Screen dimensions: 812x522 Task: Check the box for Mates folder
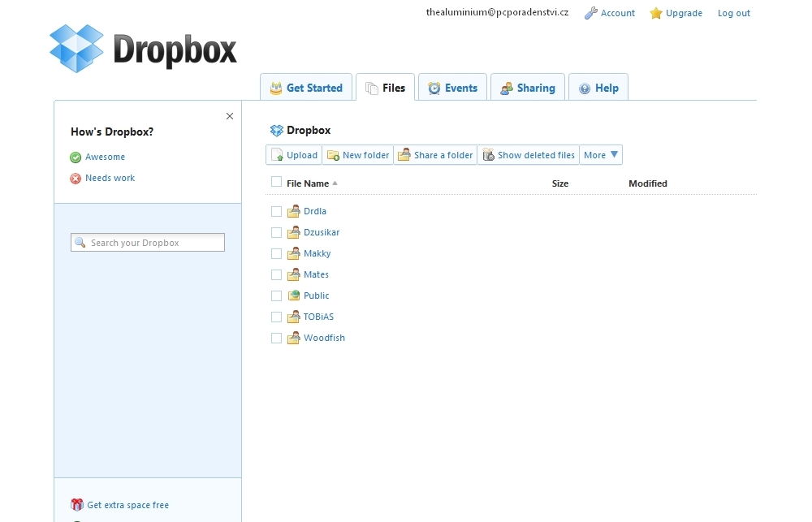click(x=277, y=274)
